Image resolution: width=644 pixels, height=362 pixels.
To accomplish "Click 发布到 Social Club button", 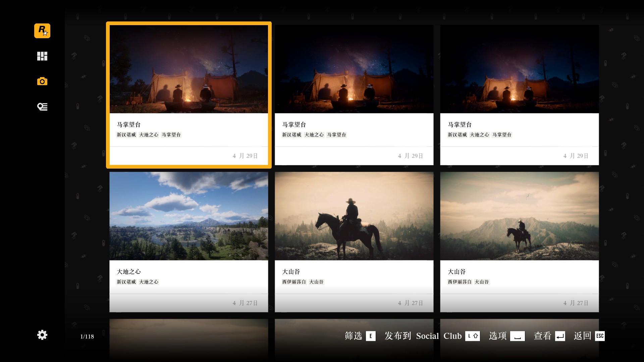I will [x=423, y=336].
